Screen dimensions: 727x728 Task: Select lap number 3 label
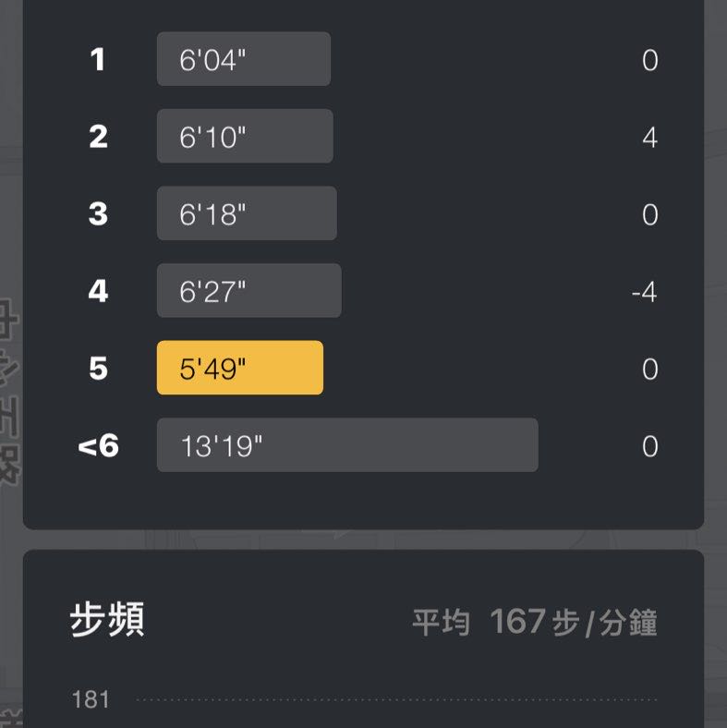[x=98, y=214]
